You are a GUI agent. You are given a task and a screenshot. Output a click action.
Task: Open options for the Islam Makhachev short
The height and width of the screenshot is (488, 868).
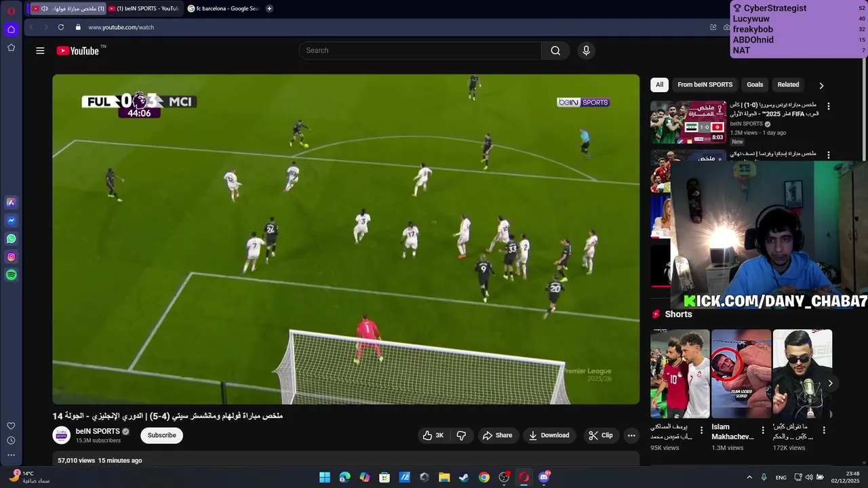(x=763, y=430)
